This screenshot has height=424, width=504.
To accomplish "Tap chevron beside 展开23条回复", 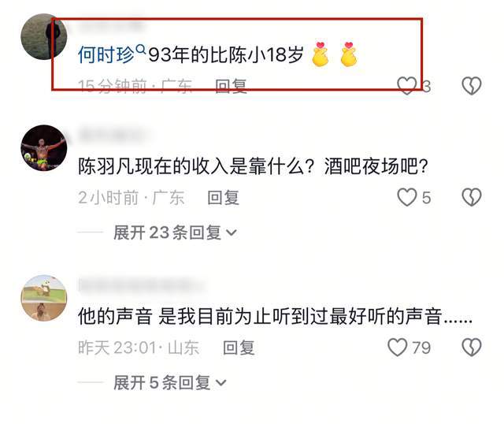I will coord(232,232).
